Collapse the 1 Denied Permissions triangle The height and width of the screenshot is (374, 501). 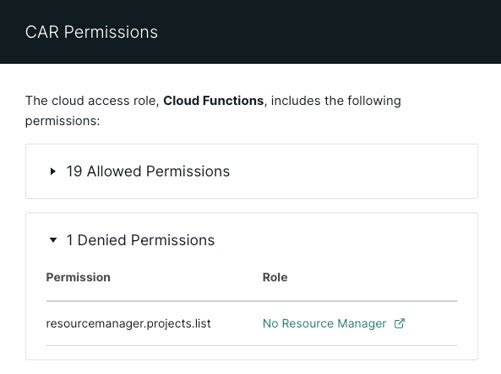pos(53,240)
